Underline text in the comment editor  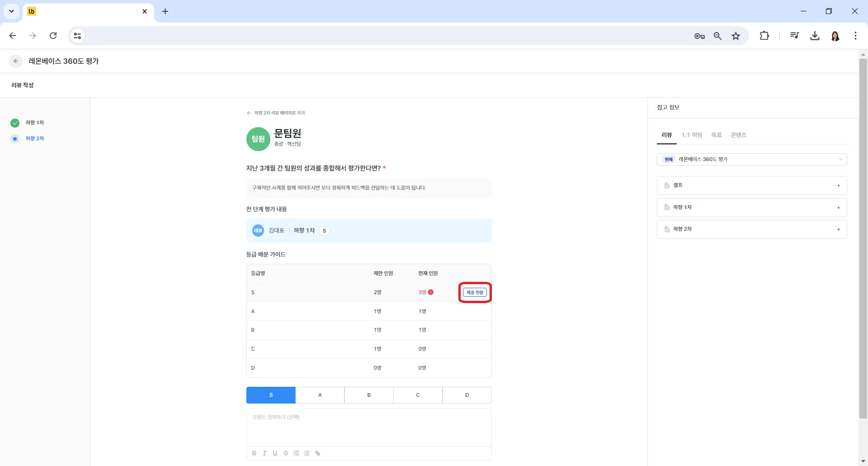pos(275,453)
